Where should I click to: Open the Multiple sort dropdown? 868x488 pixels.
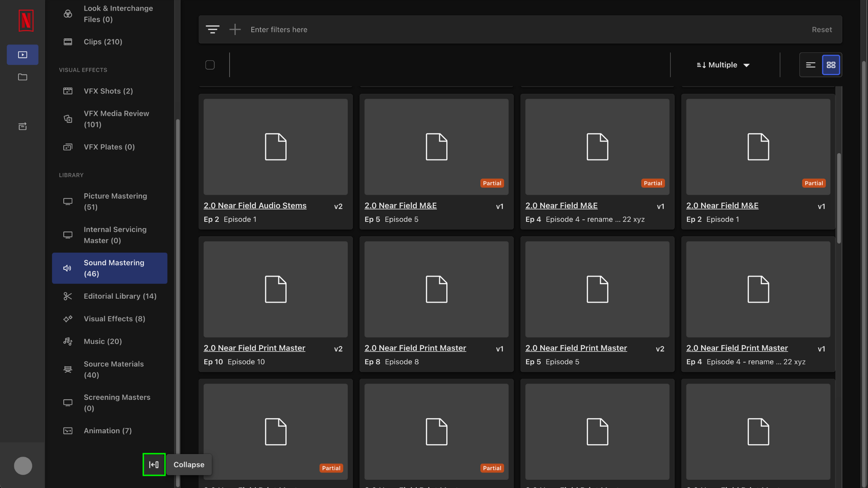pos(723,65)
